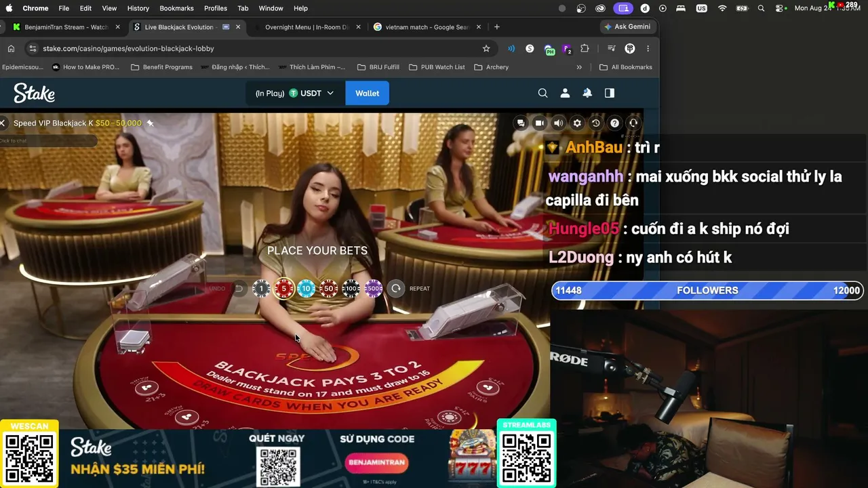This screenshot has height=488, width=868.
Task: Click the followers goal progress bar
Action: [x=707, y=290]
